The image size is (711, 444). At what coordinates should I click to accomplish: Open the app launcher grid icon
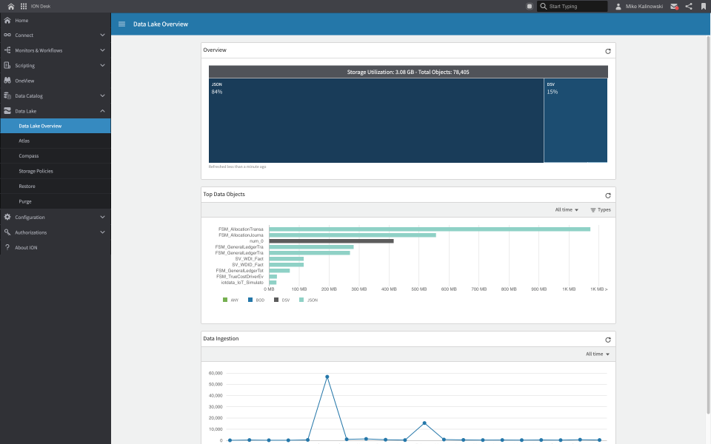[x=23, y=6]
